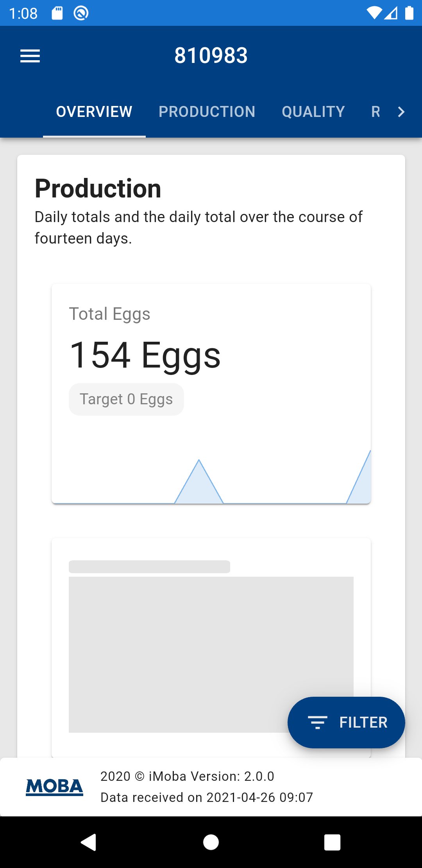Tap the battery icon in status bar
This screenshot has width=422, height=868.
(409, 13)
